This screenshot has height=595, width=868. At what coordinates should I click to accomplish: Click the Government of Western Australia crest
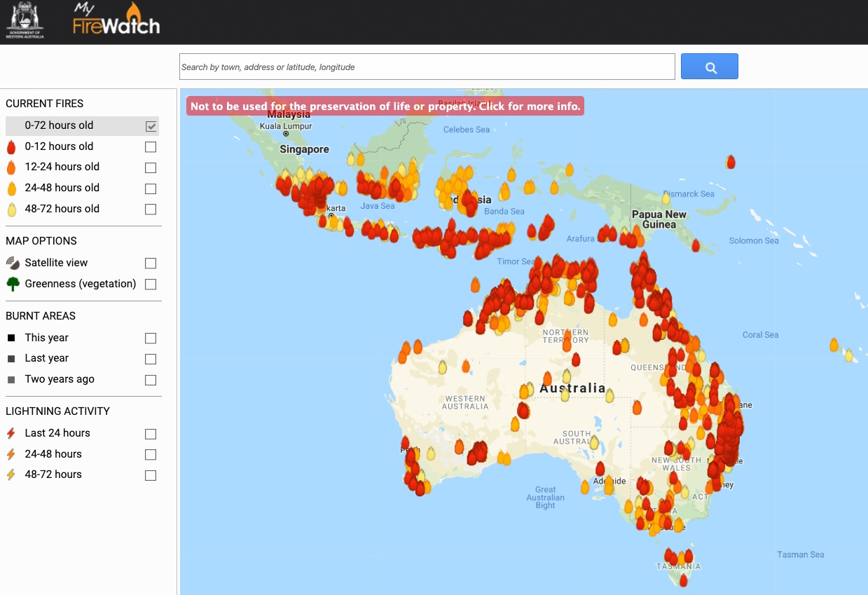click(x=25, y=20)
